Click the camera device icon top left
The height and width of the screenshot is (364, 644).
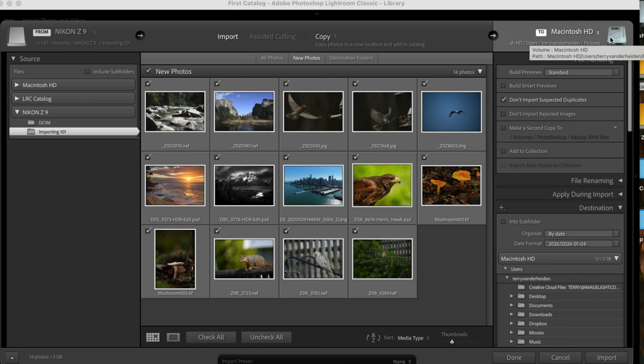[x=16, y=35]
